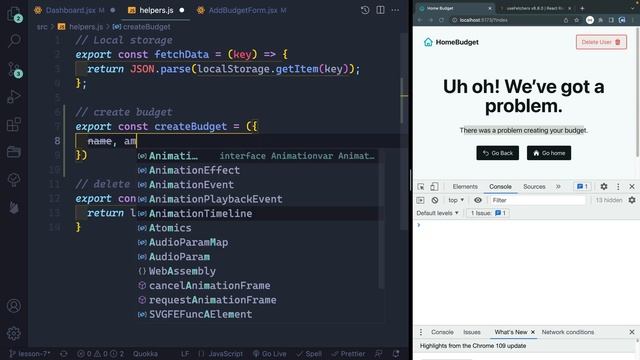Open Network conditions drawer tab

click(x=568, y=332)
